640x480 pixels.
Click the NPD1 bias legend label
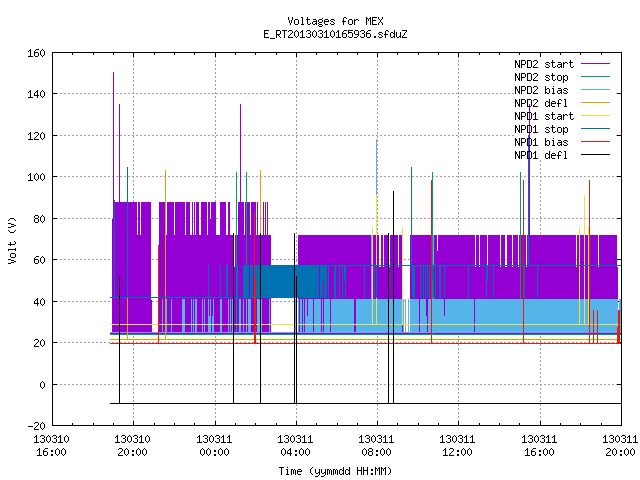[541, 142]
